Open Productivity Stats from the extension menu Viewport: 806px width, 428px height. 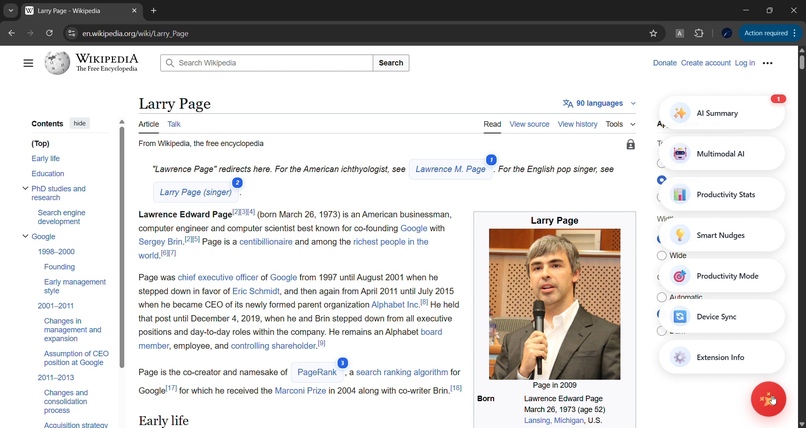coord(722,194)
